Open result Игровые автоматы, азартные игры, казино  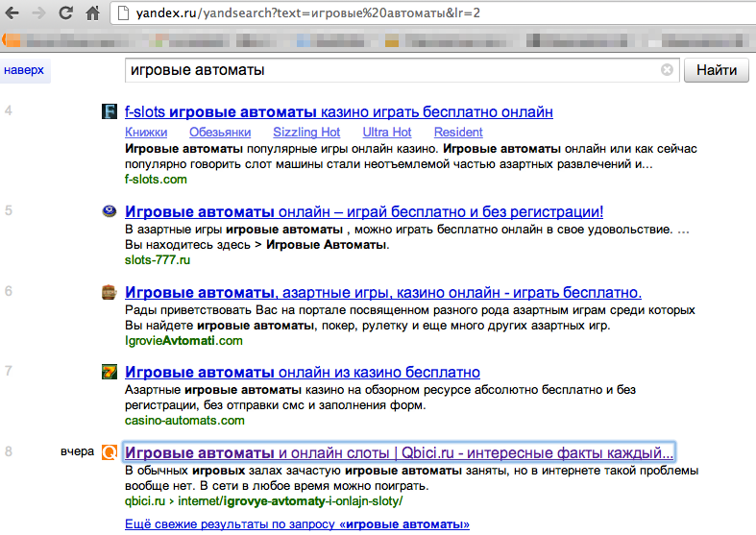[x=383, y=292]
